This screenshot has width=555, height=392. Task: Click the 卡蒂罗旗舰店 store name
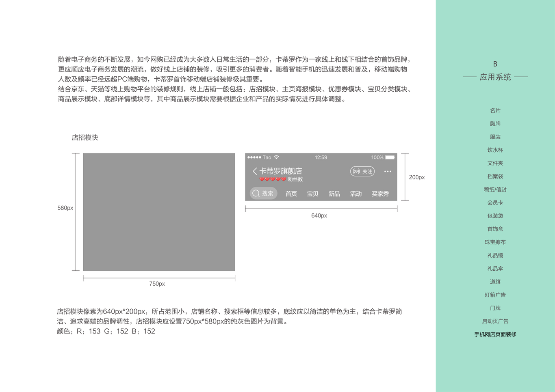(281, 171)
